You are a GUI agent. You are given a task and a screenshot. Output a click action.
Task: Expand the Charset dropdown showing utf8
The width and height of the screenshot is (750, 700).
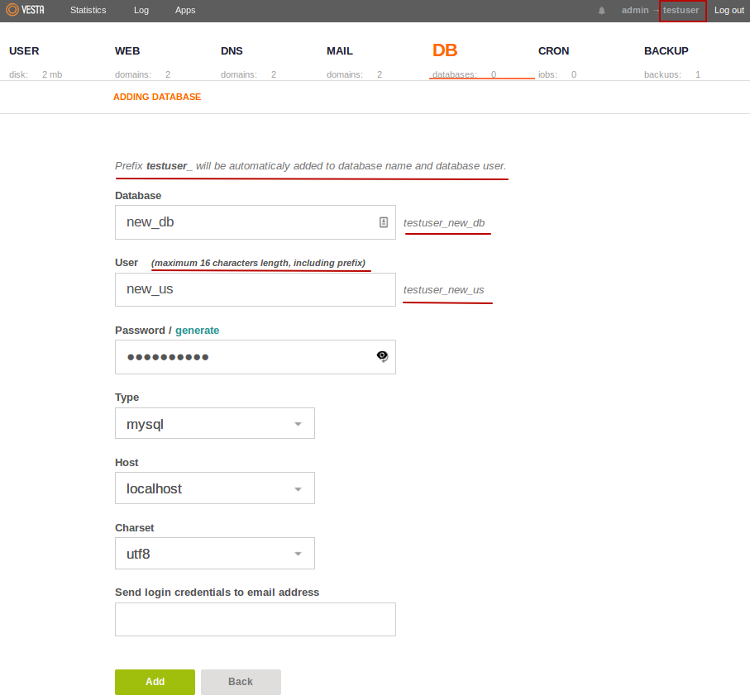[214, 554]
